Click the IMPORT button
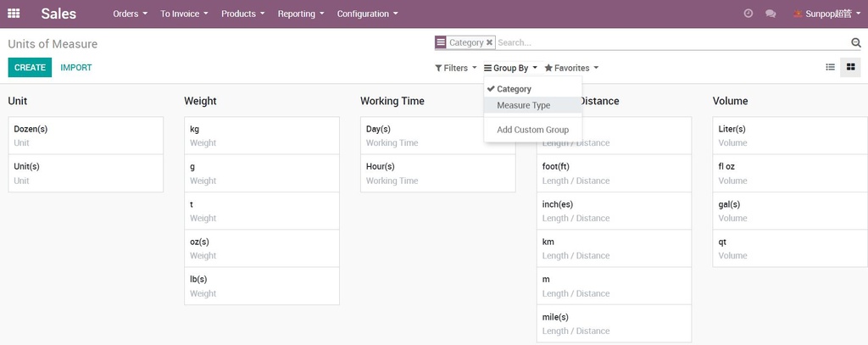The width and height of the screenshot is (868, 345). [76, 68]
